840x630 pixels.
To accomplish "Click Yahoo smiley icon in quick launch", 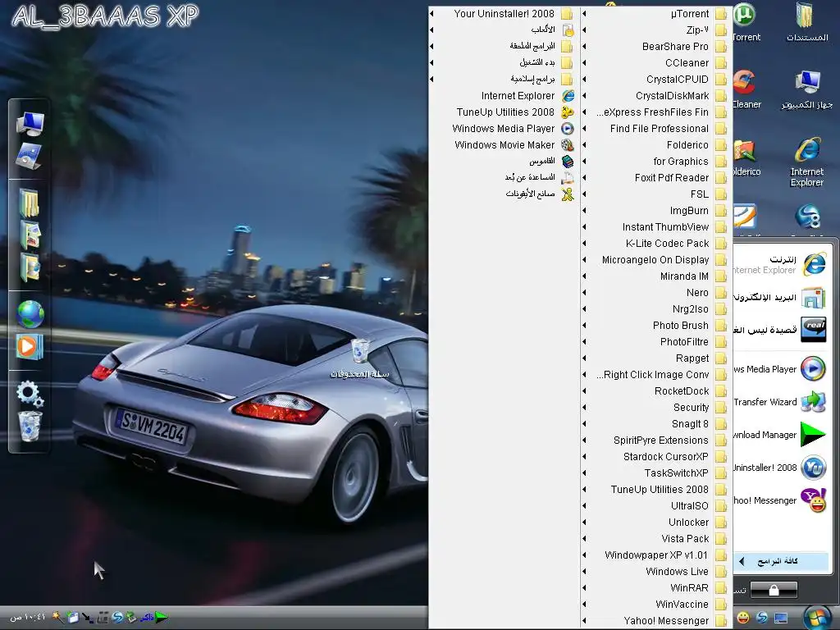I will (x=743, y=618).
